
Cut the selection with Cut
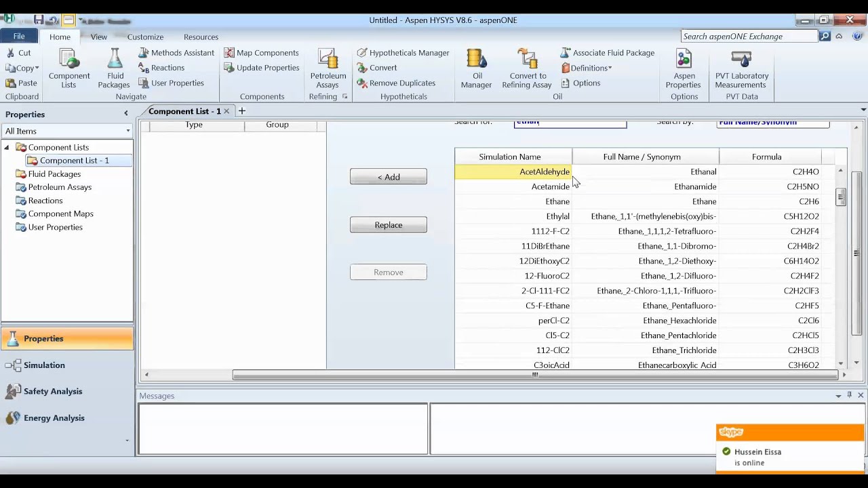(x=18, y=53)
